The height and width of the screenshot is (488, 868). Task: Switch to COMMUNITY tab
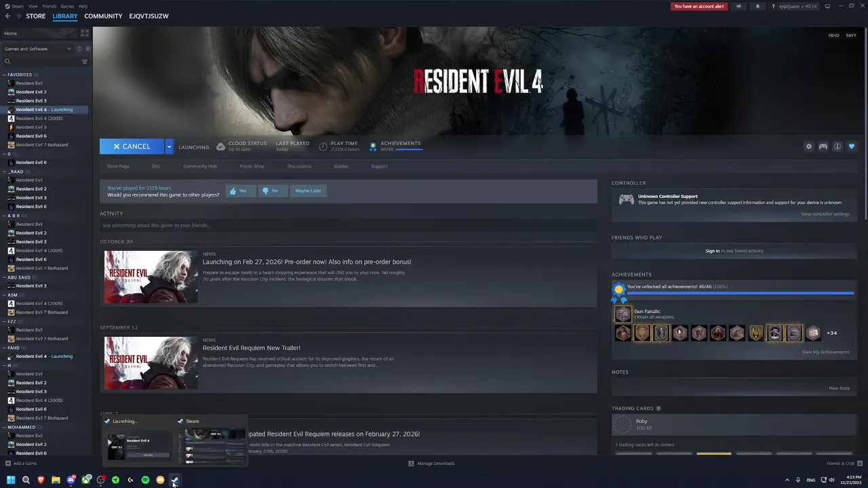[103, 16]
